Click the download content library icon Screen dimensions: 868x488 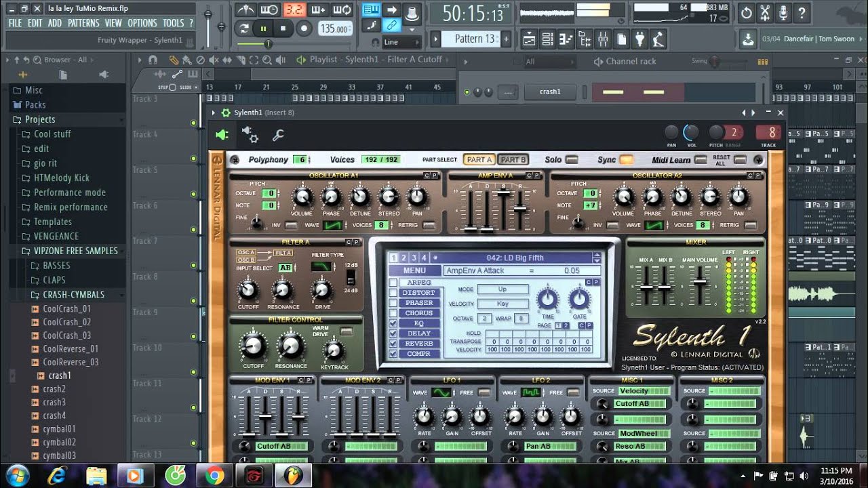(748, 39)
